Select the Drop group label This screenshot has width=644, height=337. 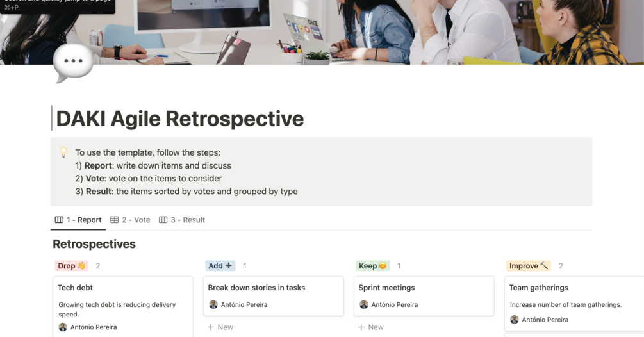click(72, 266)
